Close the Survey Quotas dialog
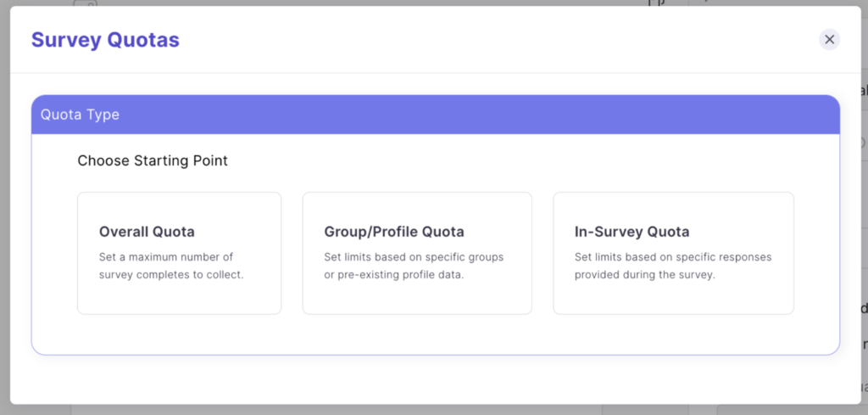Image resolution: width=868 pixels, height=415 pixels. [829, 39]
